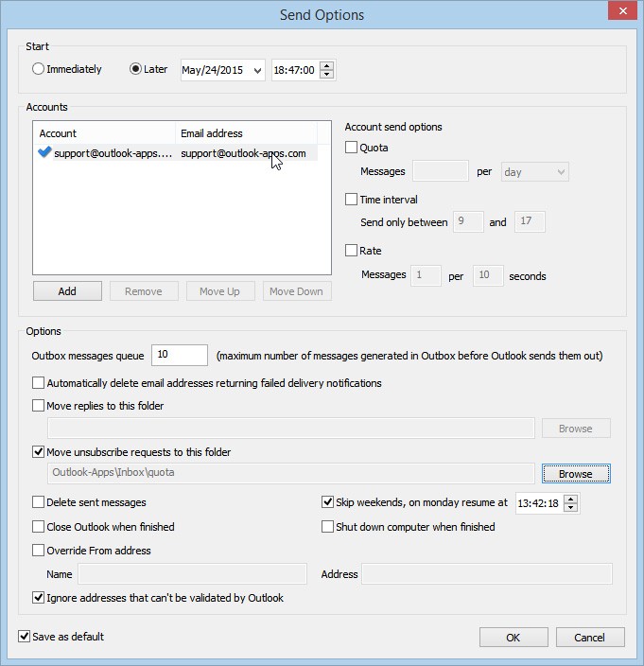Click the Add account button
The image size is (644, 666).
point(67,291)
